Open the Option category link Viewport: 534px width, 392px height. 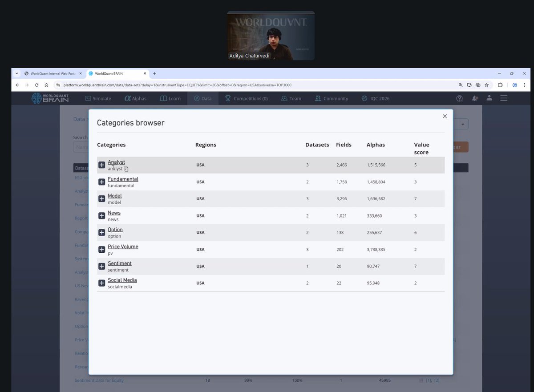click(115, 230)
